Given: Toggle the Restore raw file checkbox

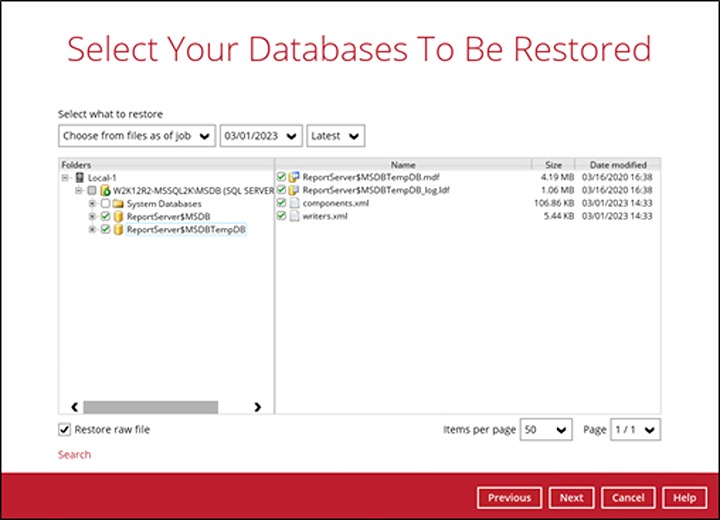Looking at the screenshot, I should (65, 429).
